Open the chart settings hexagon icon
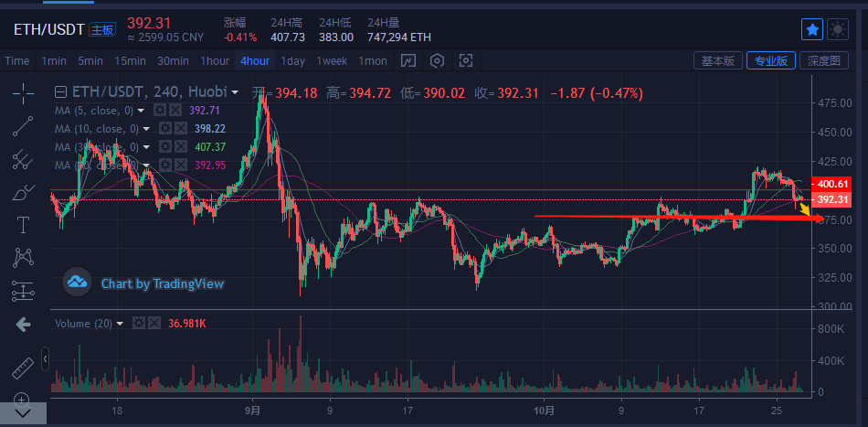The image size is (868, 427). point(438,61)
